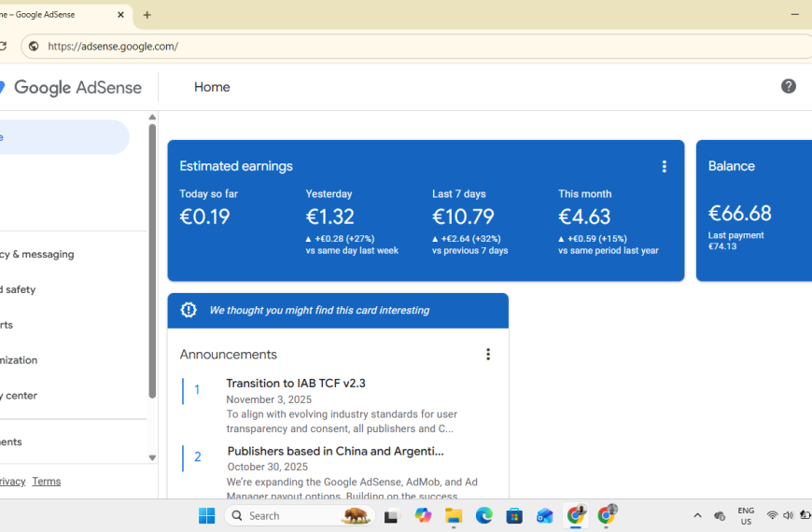The width and height of the screenshot is (812, 532).
Task: Launch Microsoft Copilot from taskbar
Action: point(423,515)
